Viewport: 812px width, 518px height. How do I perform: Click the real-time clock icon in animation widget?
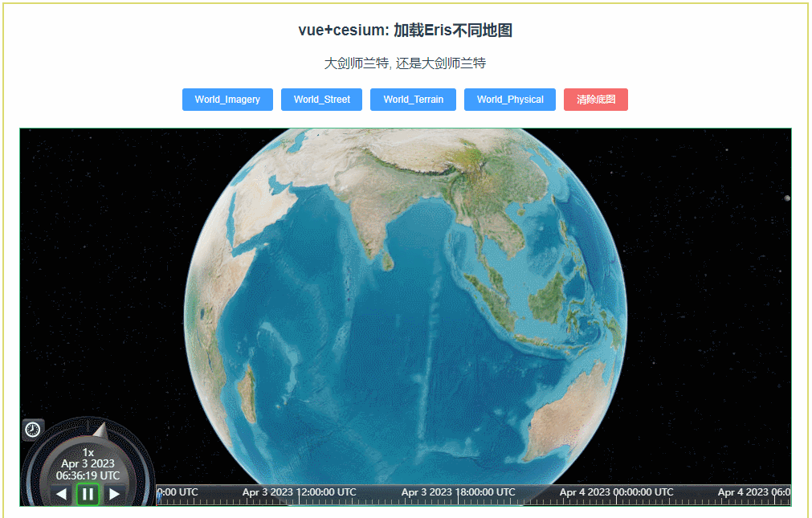pyautogui.click(x=32, y=429)
